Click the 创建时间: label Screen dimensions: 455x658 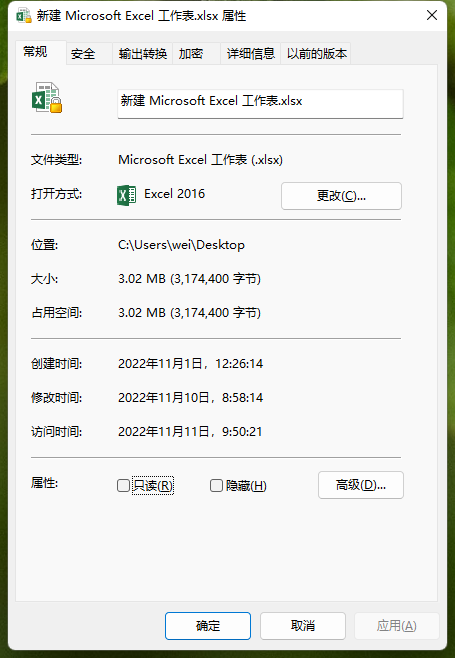coord(57,363)
